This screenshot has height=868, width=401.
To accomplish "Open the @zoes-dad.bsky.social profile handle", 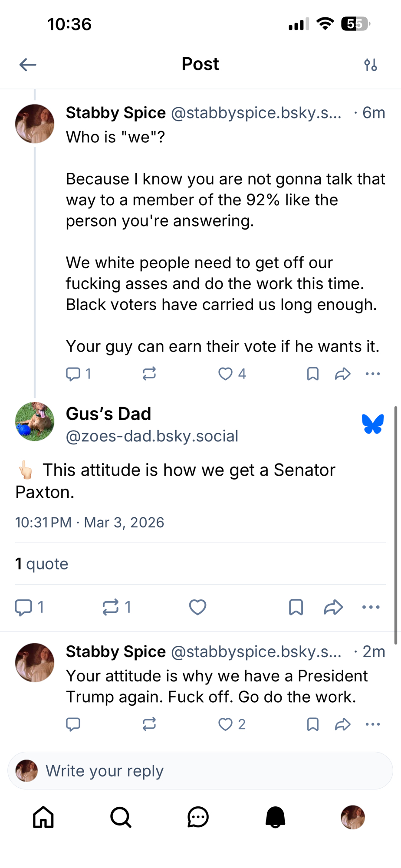I will tap(152, 436).
